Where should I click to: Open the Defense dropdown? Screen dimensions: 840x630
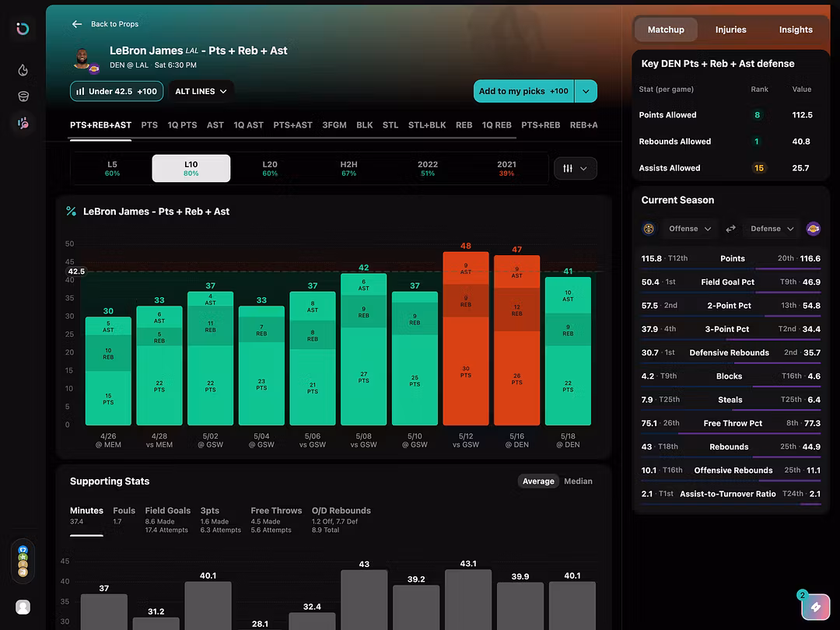point(772,229)
